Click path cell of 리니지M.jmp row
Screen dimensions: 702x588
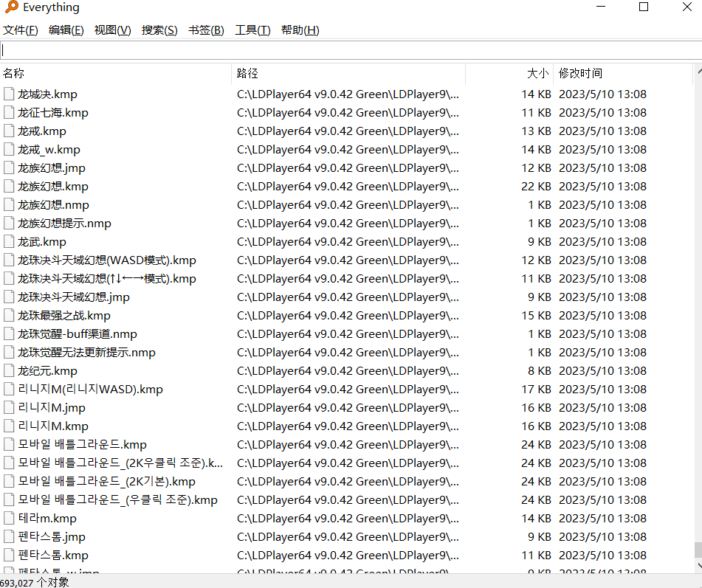pyautogui.click(x=348, y=408)
